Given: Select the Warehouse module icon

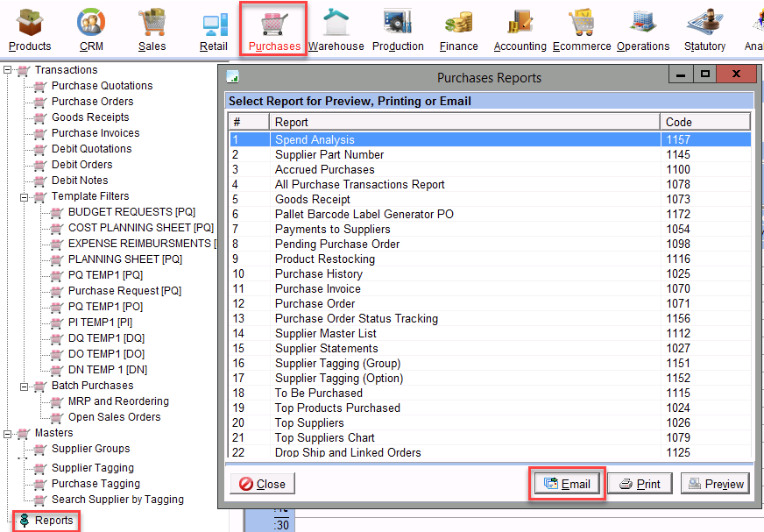Looking at the screenshot, I should 336,28.
